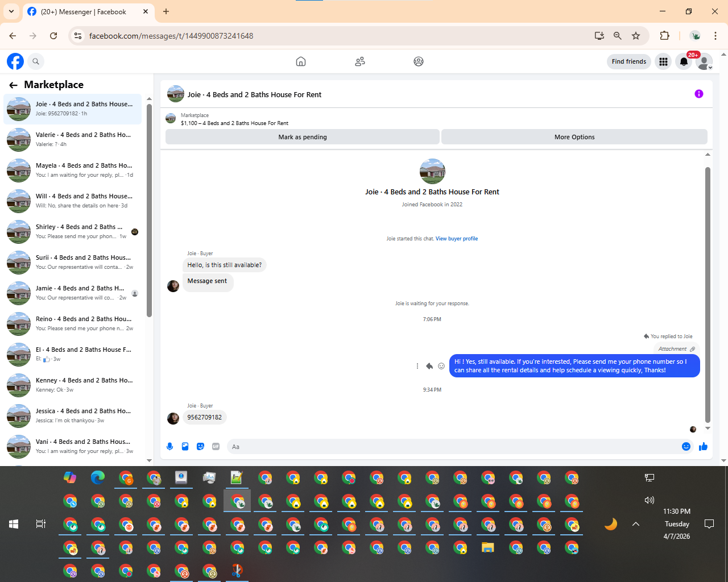Send a voice clip with the microphone icon

[169, 447]
